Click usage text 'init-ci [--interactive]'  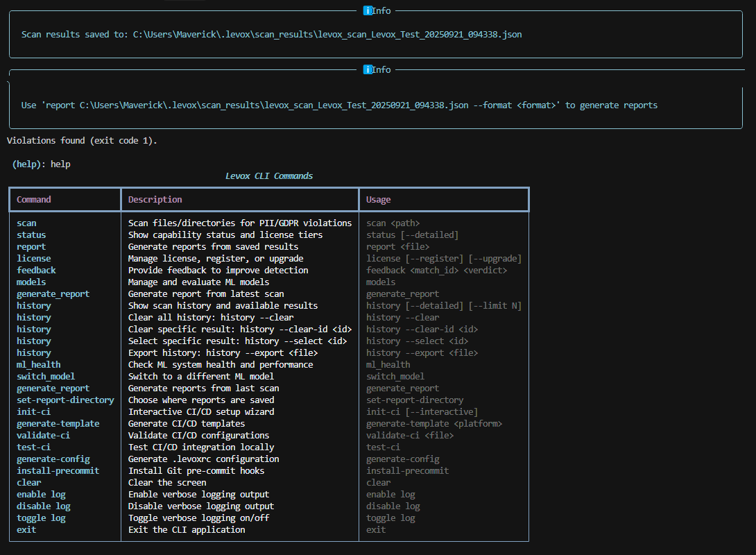[x=422, y=412]
